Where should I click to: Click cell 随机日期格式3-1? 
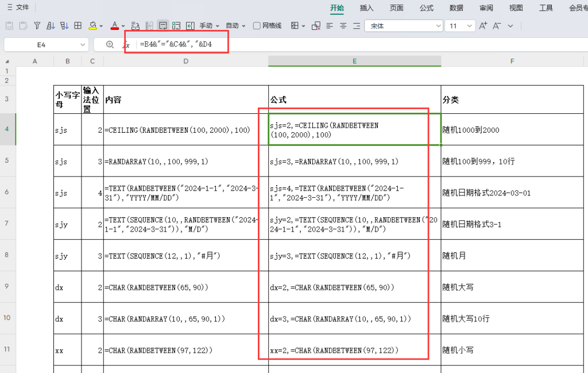(x=512, y=224)
